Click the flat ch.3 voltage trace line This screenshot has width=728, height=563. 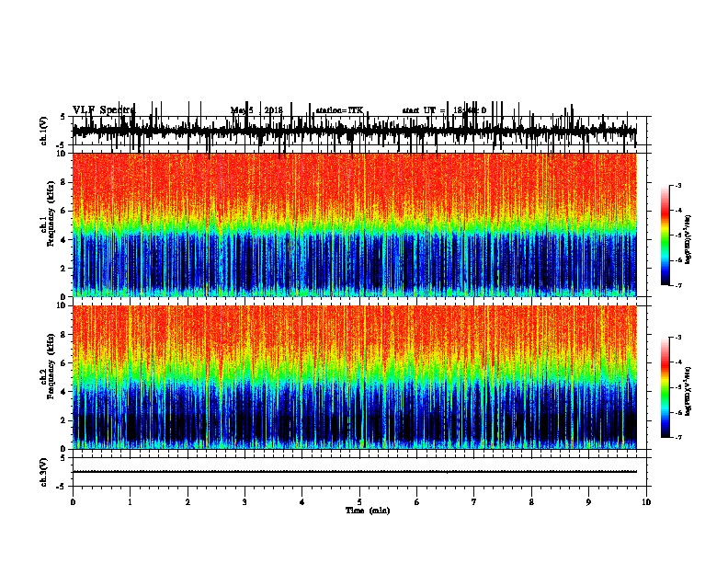[354, 472]
